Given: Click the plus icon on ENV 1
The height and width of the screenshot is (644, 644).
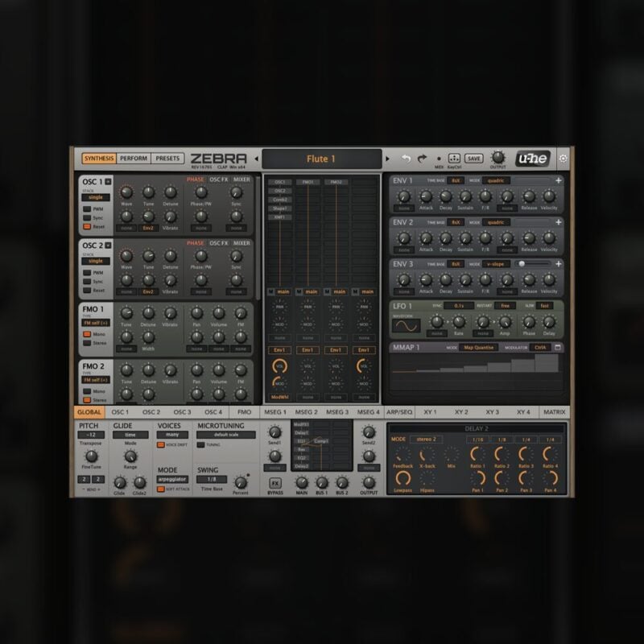Looking at the screenshot, I should 559,180.
